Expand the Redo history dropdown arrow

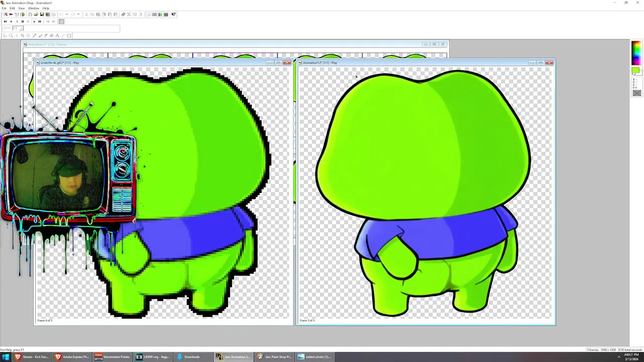point(78,15)
